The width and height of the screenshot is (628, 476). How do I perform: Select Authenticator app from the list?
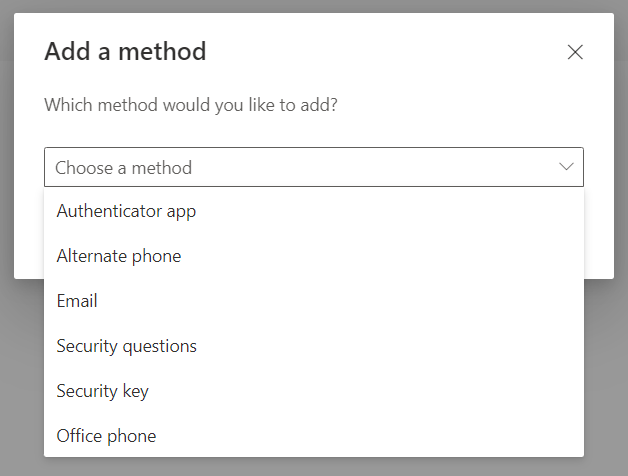126,211
